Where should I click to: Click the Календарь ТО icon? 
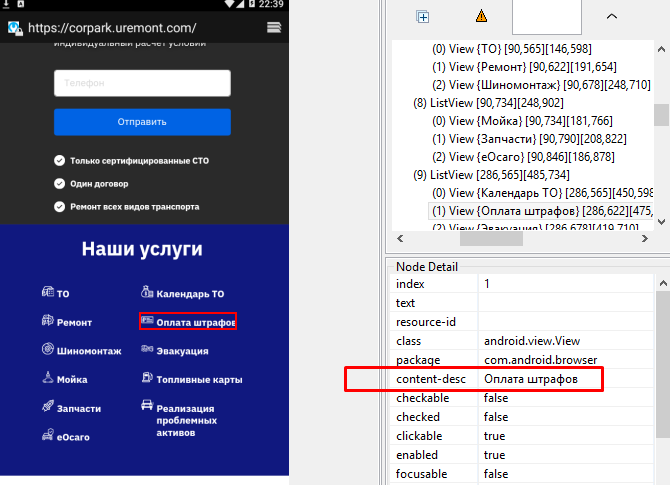(x=147, y=291)
